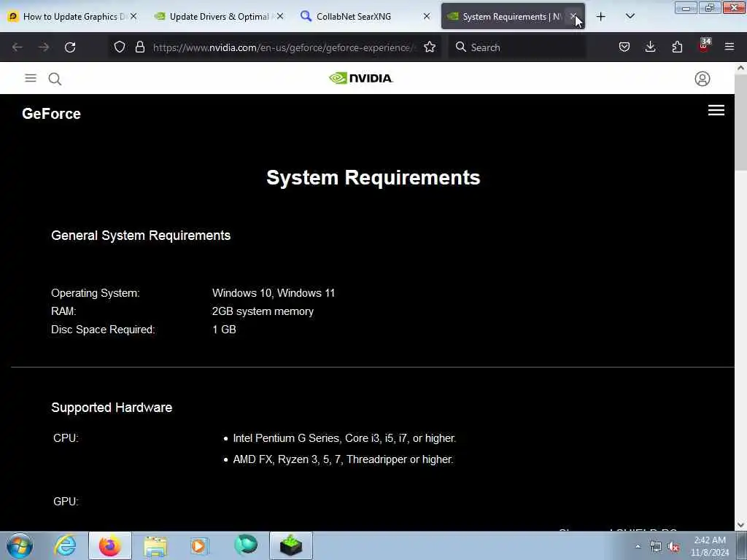This screenshot has height=560, width=747.
Task: Click the Supported Hardware heading
Action: 112,408
